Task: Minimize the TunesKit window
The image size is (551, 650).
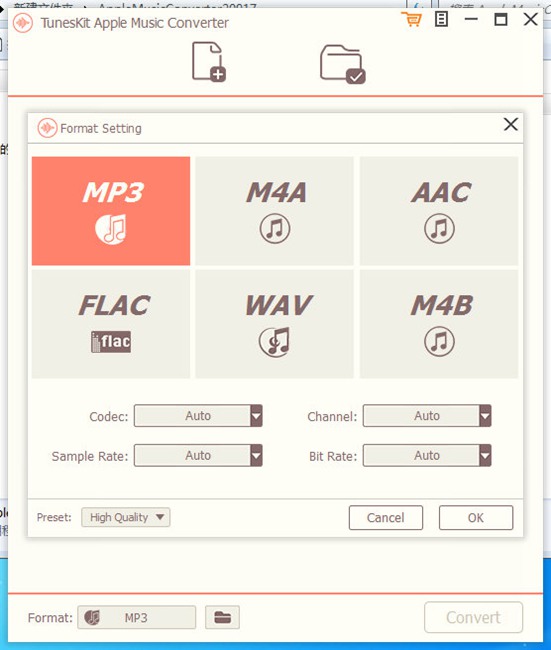Action: 471,19
